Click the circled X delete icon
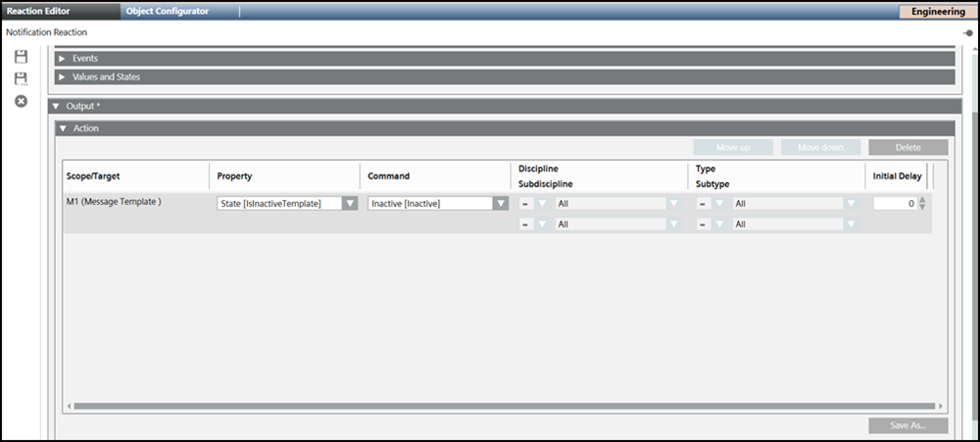The image size is (980, 442). 21,102
